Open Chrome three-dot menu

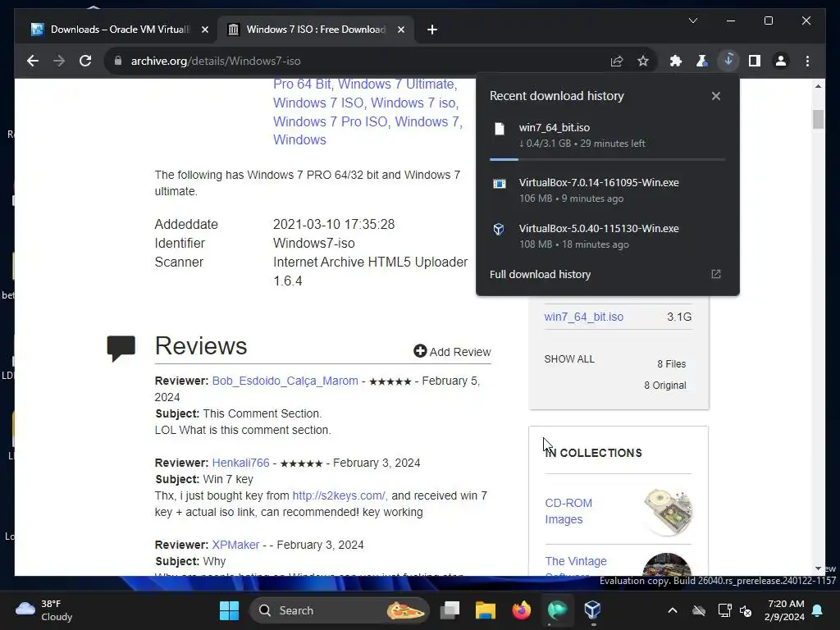807,61
